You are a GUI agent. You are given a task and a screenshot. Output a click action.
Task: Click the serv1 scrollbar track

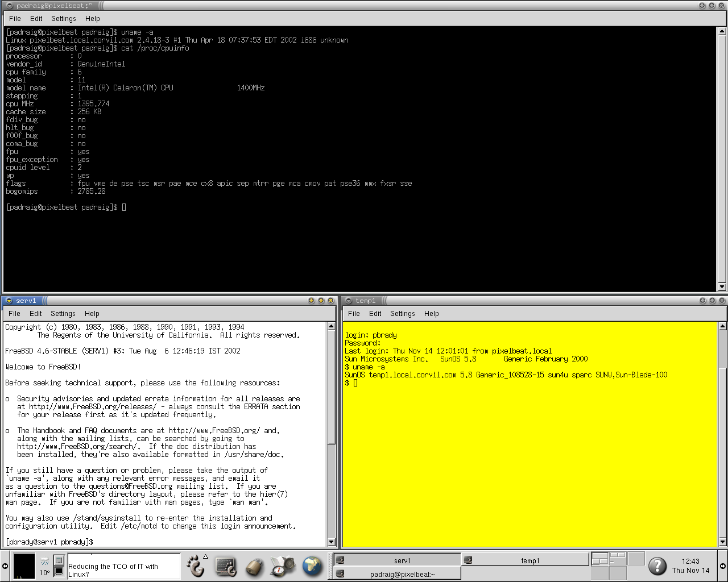pos(332,492)
